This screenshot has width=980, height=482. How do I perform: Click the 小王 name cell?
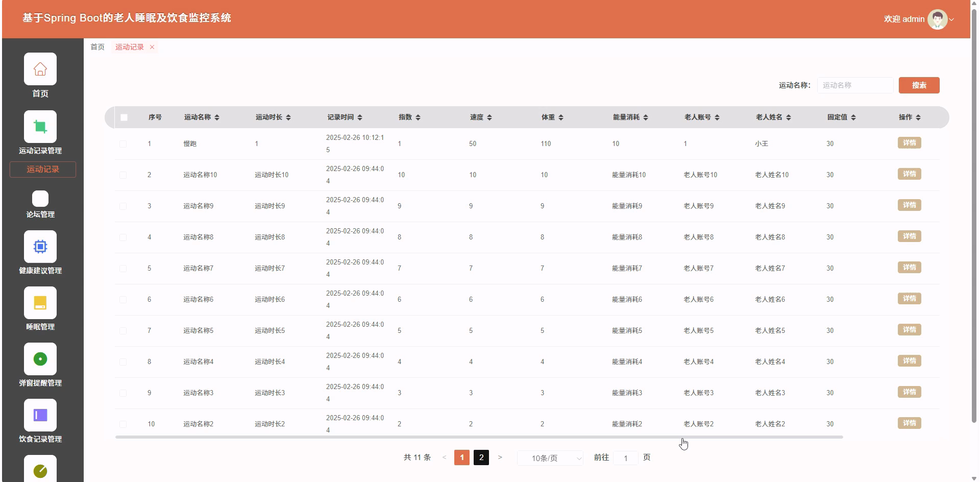(762, 144)
